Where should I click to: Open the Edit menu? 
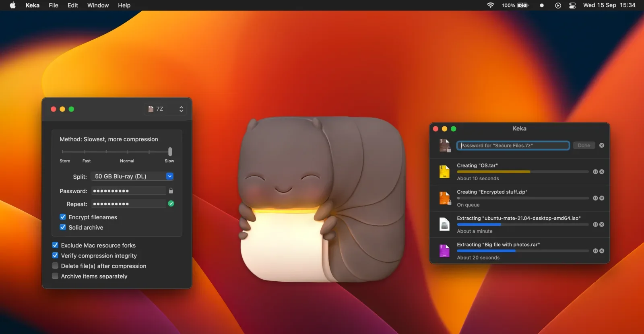pyautogui.click(x=73, y=5)
